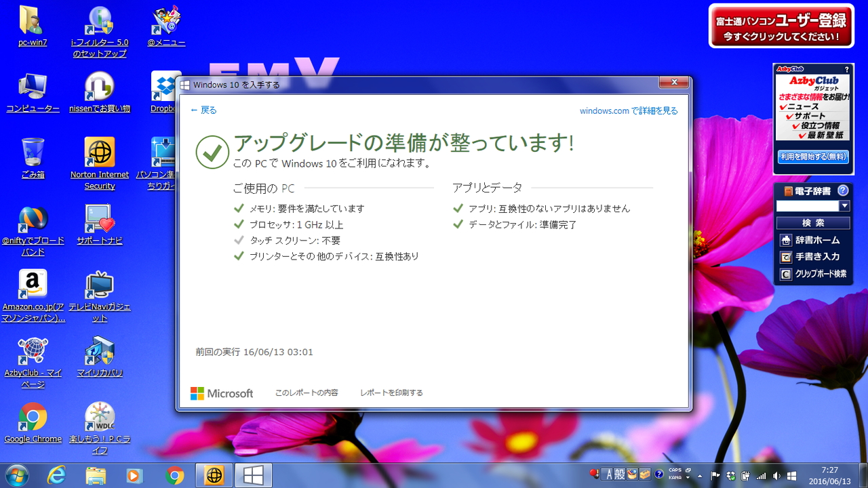
Task: Click the 検索 search button
Action: (814, 222)
